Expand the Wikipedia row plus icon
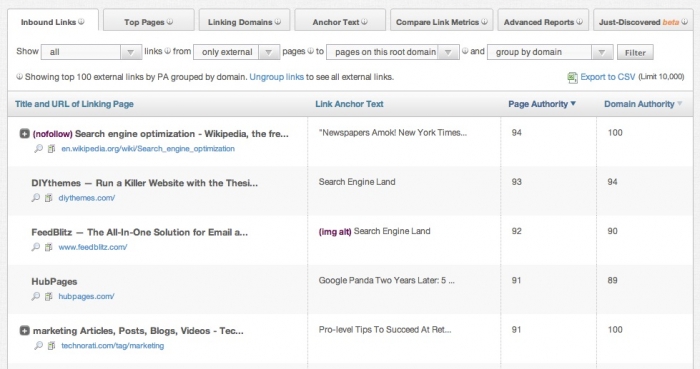 (x=25, y=133)
